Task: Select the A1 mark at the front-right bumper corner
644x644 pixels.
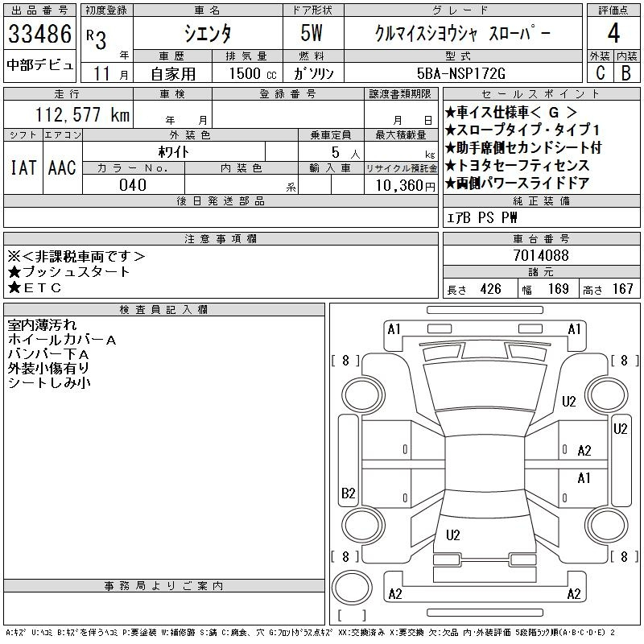Action: point(574,328)
